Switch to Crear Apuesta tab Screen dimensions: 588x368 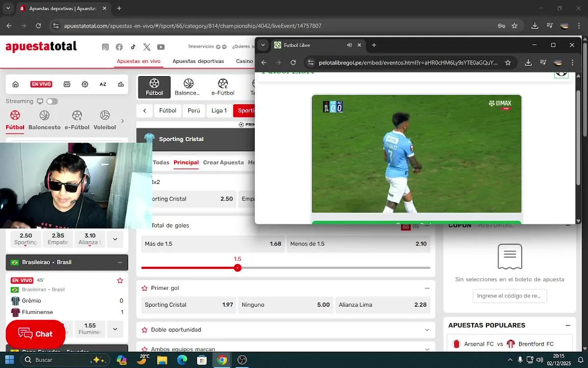[x=223, y=162]
